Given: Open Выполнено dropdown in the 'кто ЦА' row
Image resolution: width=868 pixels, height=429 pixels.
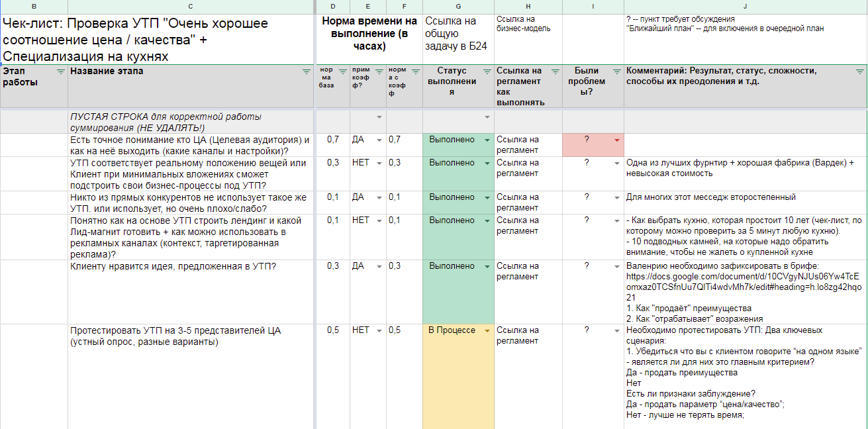Looking at the screenshot, I should tap(487, 140).
